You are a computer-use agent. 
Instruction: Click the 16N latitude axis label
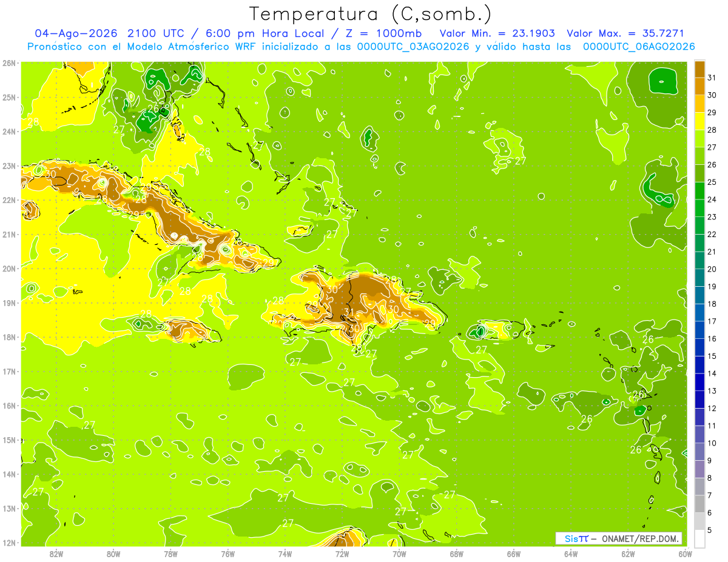[9, 406]
